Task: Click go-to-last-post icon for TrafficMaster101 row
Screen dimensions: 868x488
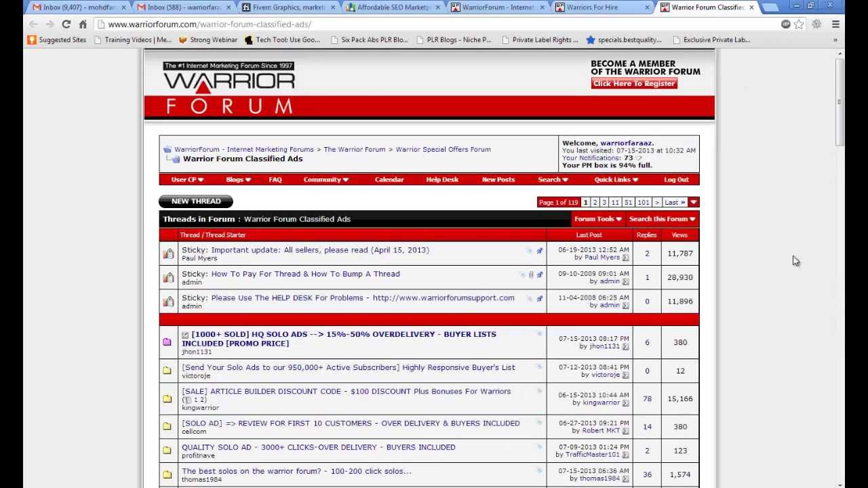Action: (x=625, y=455)
